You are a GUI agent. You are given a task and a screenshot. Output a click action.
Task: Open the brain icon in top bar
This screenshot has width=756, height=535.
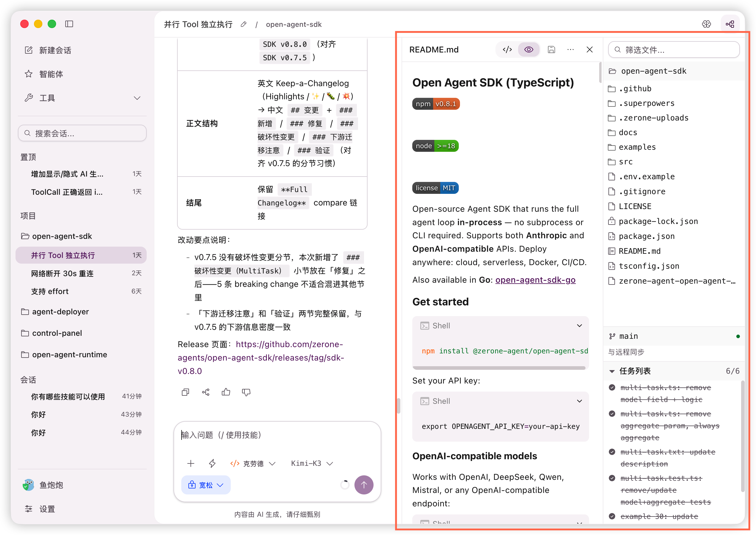(x=706, y=24)
